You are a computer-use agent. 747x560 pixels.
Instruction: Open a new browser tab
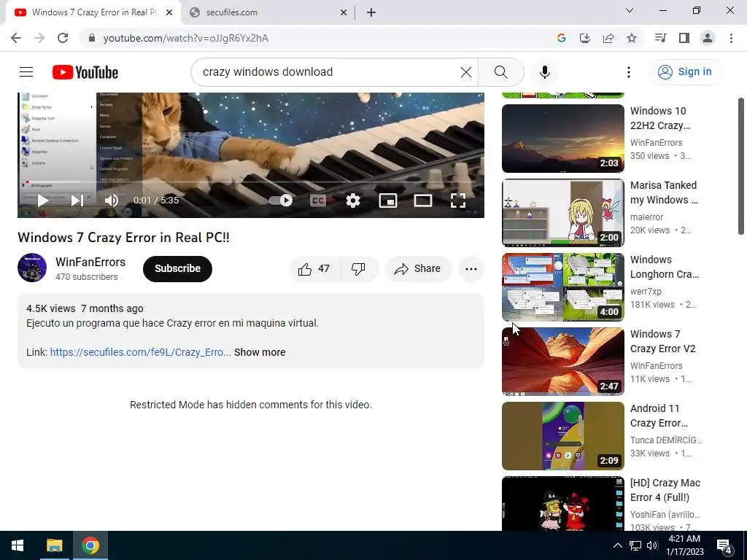pos(371,13)
